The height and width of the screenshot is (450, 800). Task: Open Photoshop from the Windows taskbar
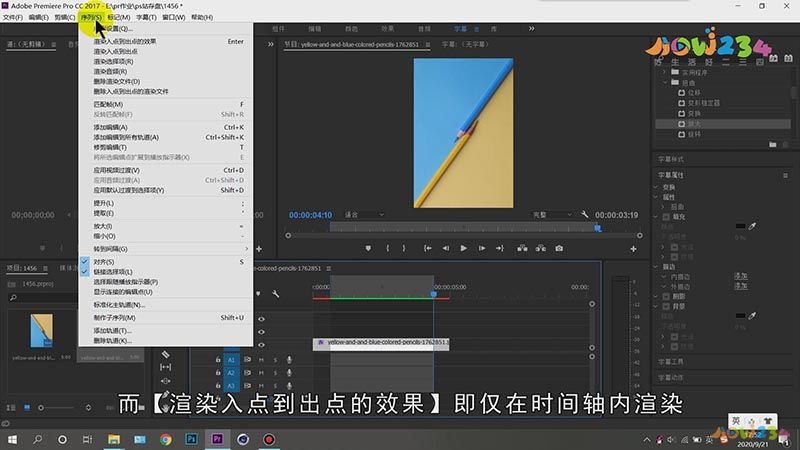(x=191, y=439)
